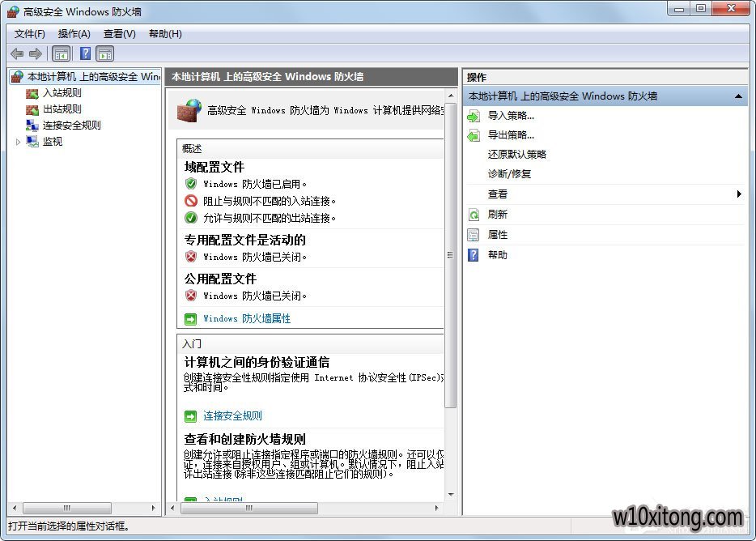Image resolution: width=756 pixels, height=541 pixels.
Task: Select 入站规则 in the tree
Action: click(x=62, y=93)
